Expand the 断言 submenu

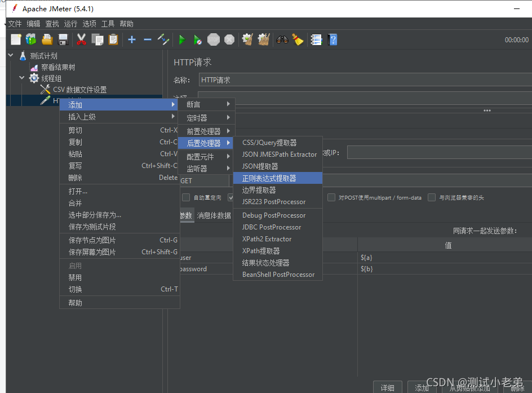207,104
